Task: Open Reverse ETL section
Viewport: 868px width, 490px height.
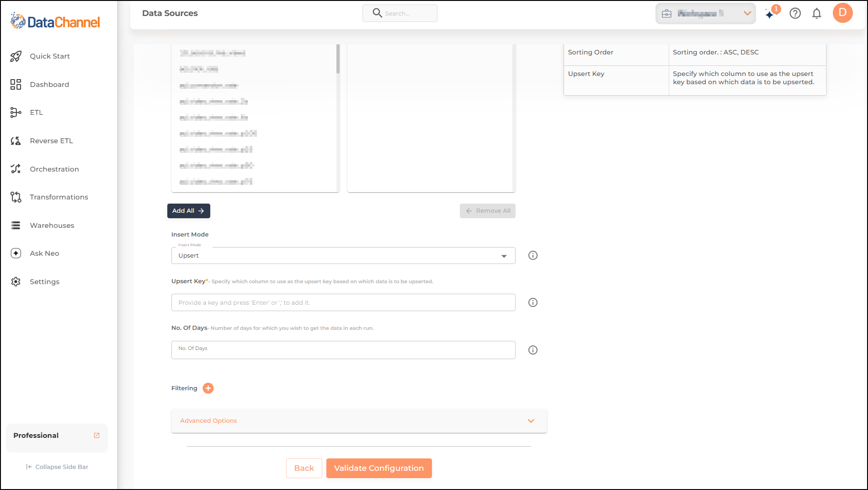Action: pyautogui.click(x=51, y=141)
